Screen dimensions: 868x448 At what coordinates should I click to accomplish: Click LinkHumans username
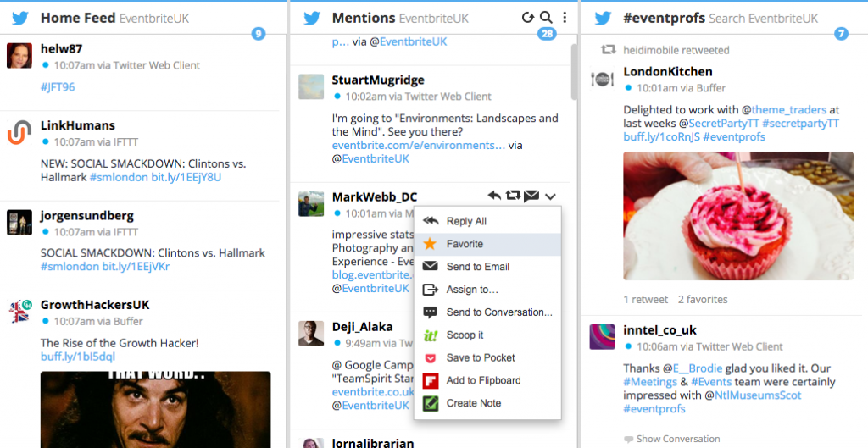pyautogui.click(x=77, y=125)
